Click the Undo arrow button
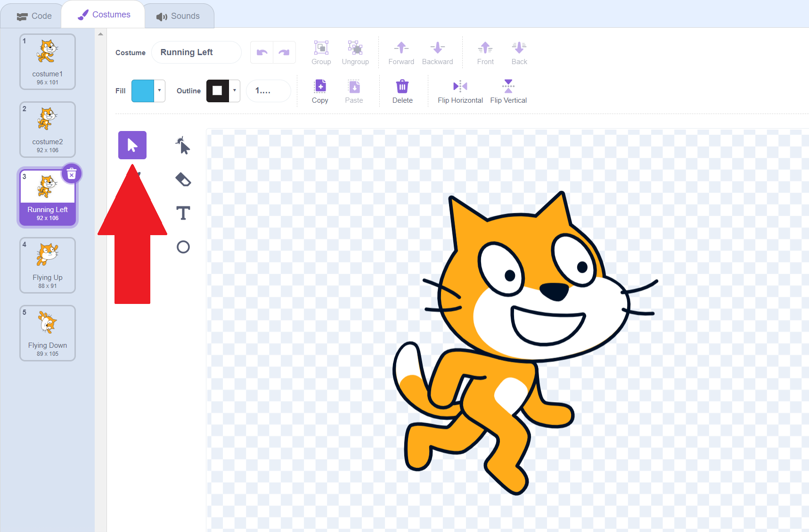The width and height of the screenshot is (809, 532). tap(262, 52)
